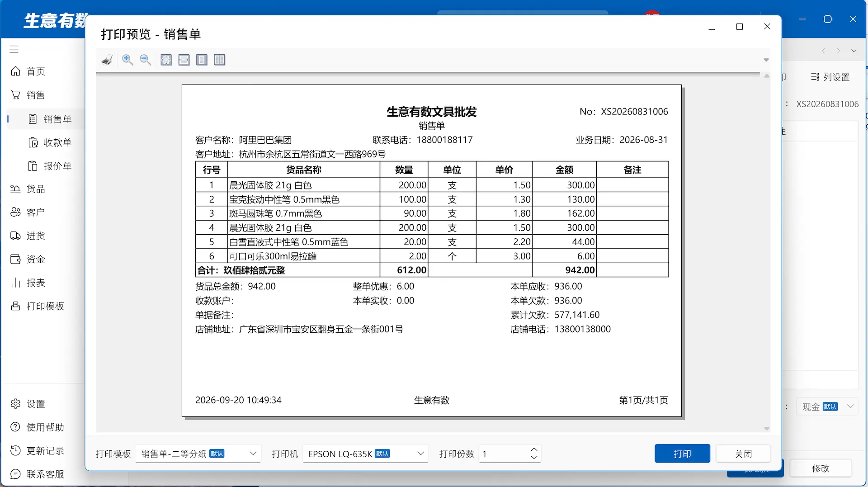Click the preview scrollbar down arrow
Image resolution: width=868 pixels, height=487 pixels.
click(767, 428)
